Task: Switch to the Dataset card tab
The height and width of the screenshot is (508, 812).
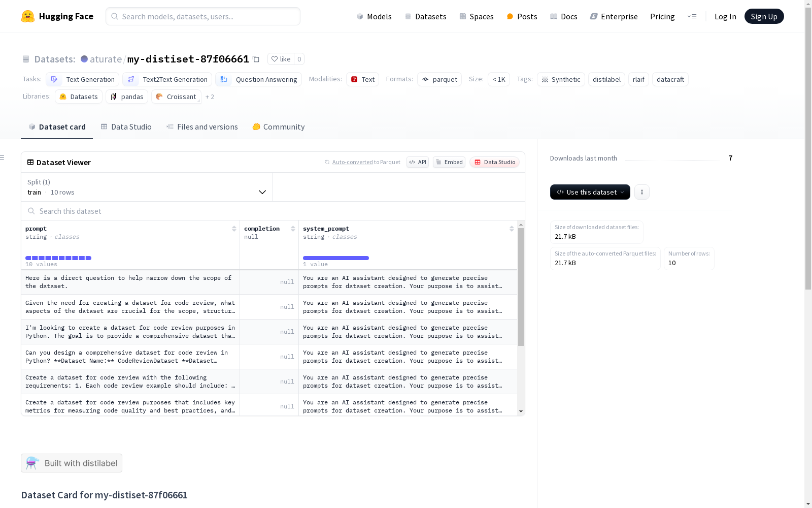Action: pos(57,127)
